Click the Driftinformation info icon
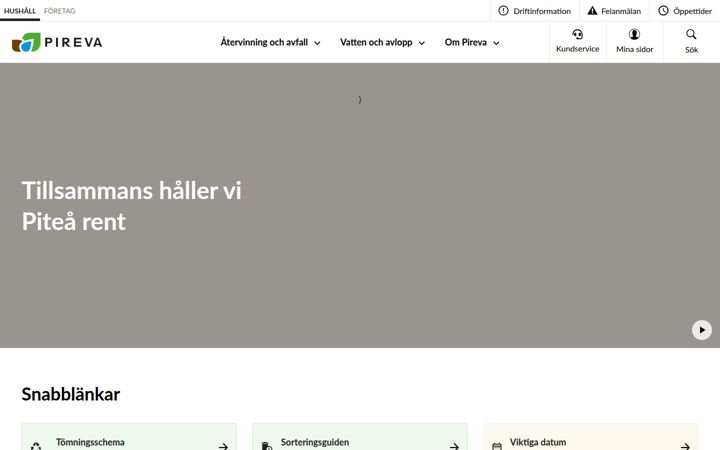The height and width of the screenshot is (450, 720). [x=503, y=11]
